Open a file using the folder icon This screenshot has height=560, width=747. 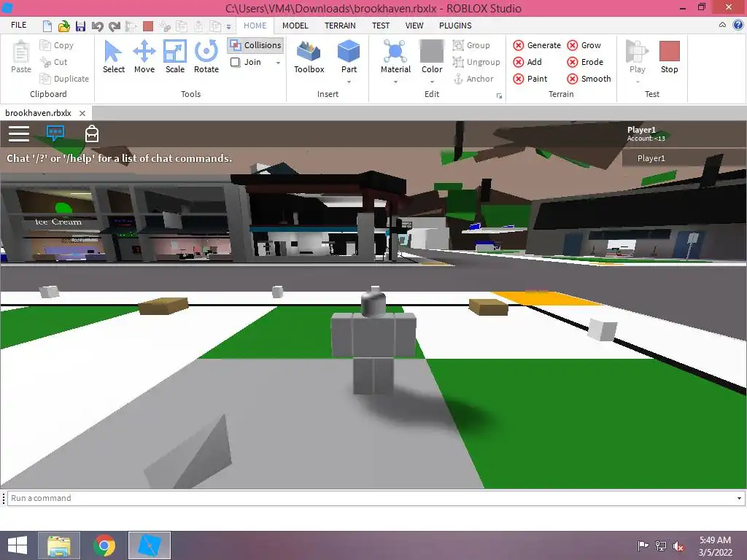point(64,26)
